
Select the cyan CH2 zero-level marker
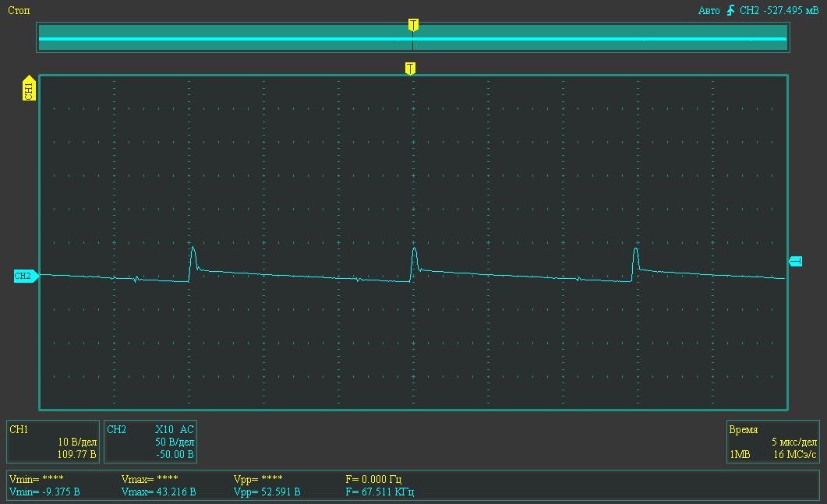[x=25, y=276]
